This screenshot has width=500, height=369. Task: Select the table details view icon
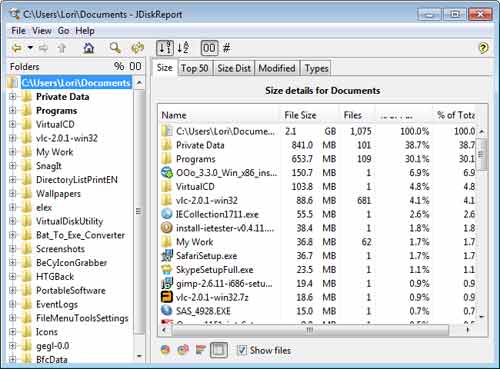[219, 350]
